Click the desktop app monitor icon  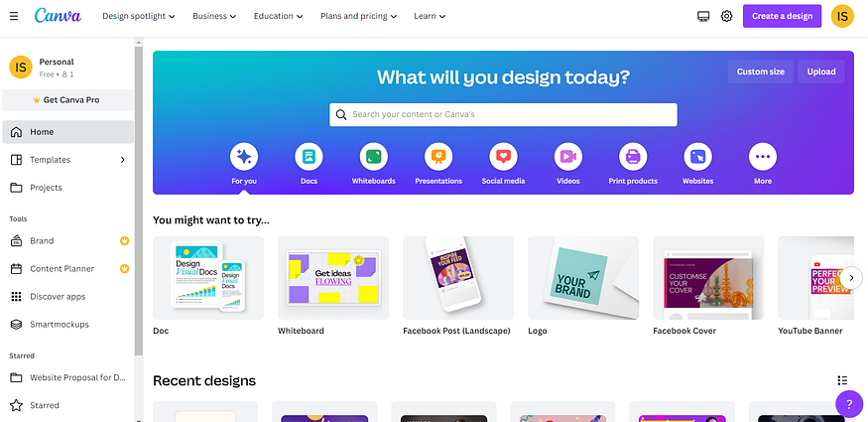pos(703,16)
